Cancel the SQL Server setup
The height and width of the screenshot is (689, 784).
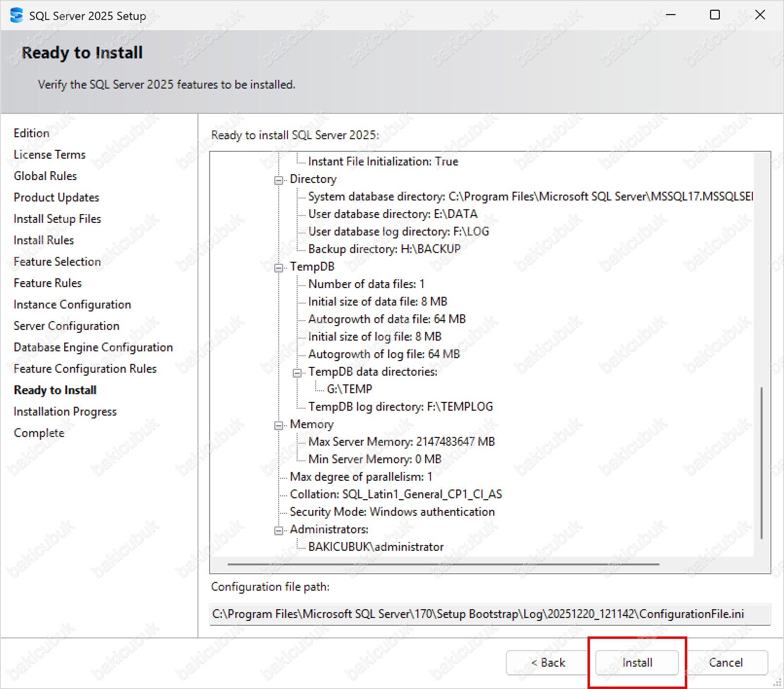point(726,663)
